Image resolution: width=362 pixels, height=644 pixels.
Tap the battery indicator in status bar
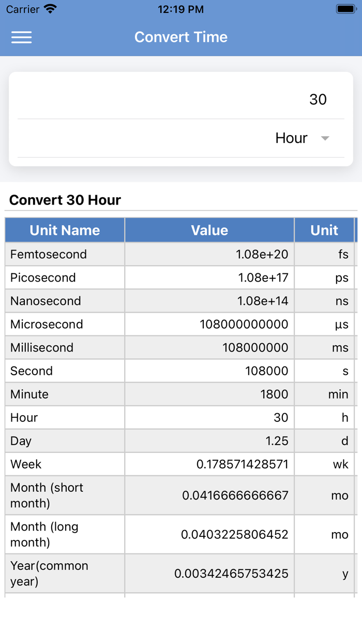[344, 8]
